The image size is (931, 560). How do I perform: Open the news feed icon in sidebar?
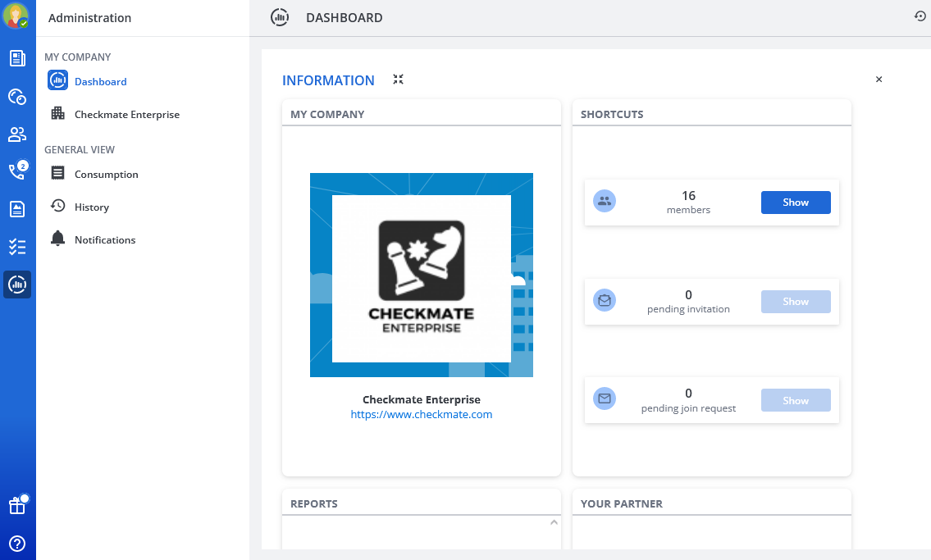pyautogui.click(x=17, y=58)
